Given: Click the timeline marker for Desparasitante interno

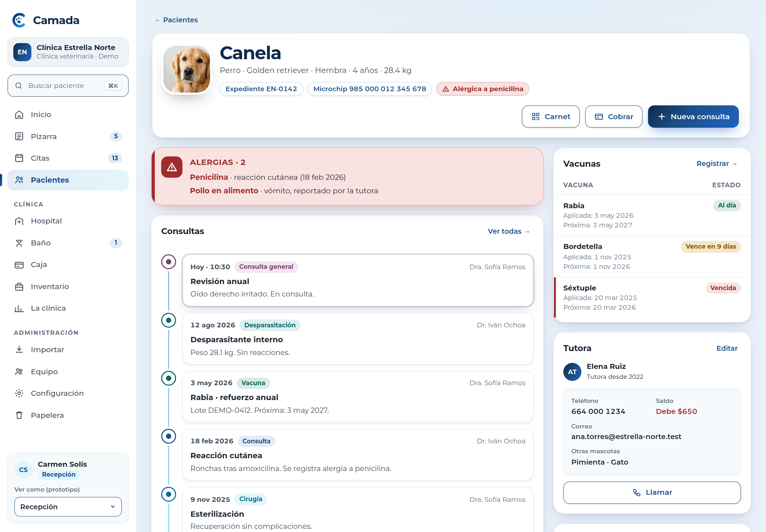Looking at the screenshot, I should tap(169, 320).
